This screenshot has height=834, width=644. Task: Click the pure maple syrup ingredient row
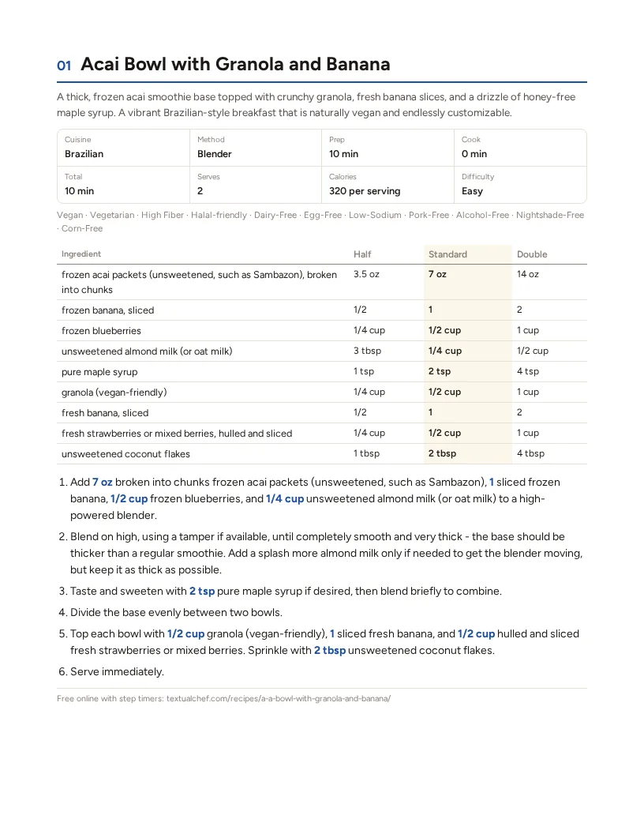coord(322,371)
